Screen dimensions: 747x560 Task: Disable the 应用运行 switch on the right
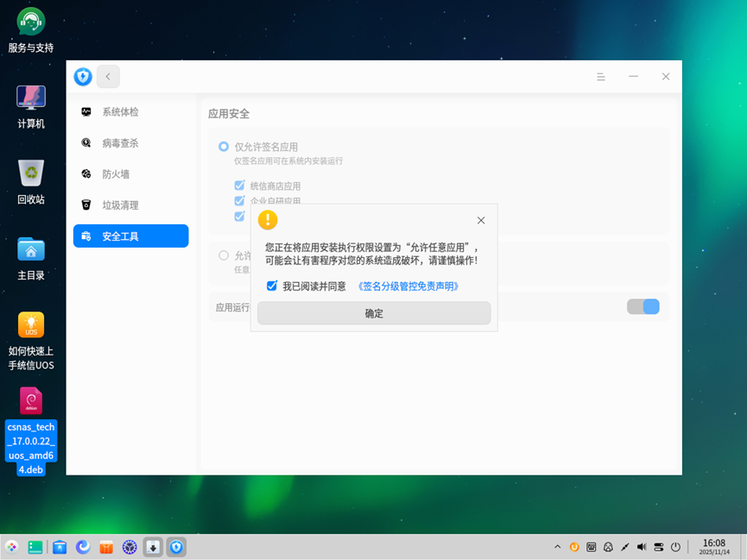[x=643, y=306]
